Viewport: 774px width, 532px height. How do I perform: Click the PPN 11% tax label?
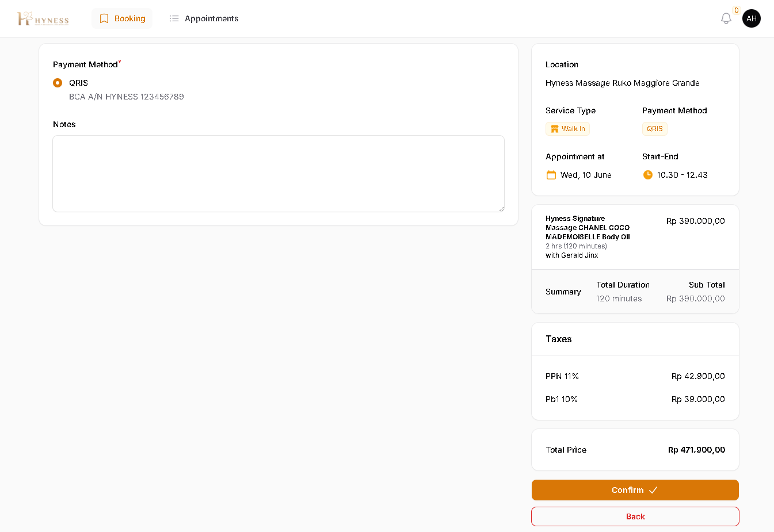click(562, 376)
